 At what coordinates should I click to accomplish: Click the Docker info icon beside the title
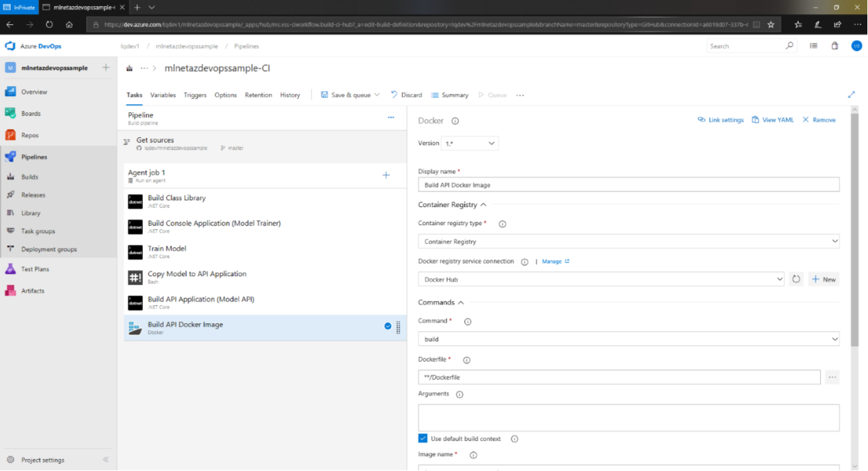click(x=454, y=121)
